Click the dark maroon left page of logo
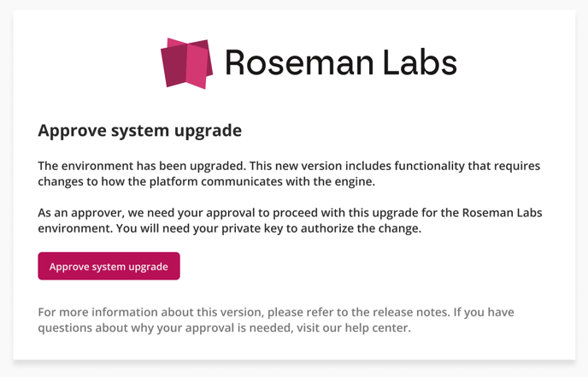The width and height of the screenshot is (588, 377). point(174,64)
